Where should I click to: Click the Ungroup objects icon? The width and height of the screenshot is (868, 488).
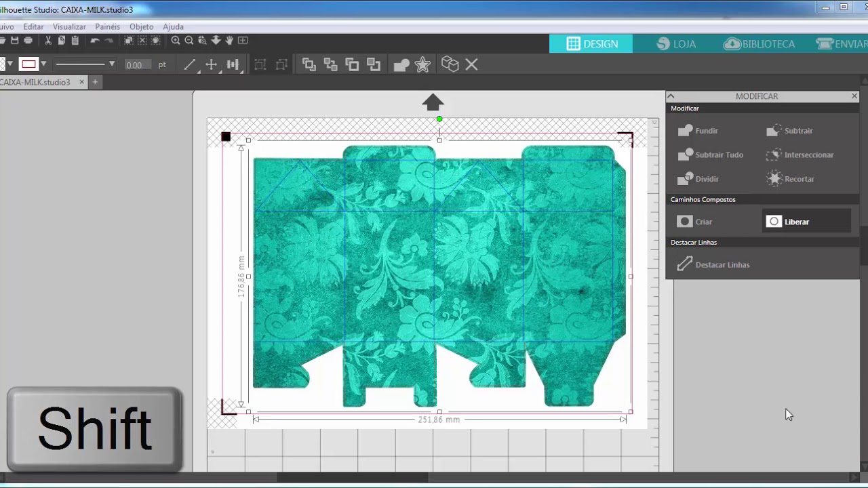click(x=281, y=64)
